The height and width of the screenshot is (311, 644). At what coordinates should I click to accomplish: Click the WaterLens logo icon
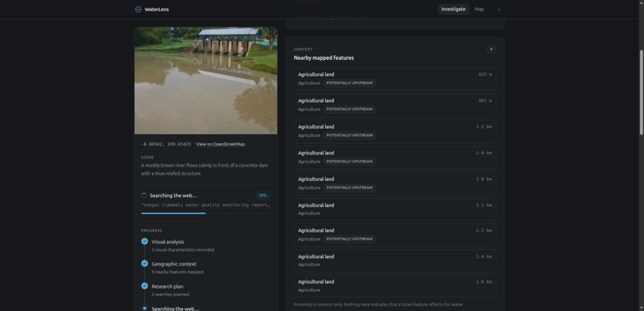point(138,10)
